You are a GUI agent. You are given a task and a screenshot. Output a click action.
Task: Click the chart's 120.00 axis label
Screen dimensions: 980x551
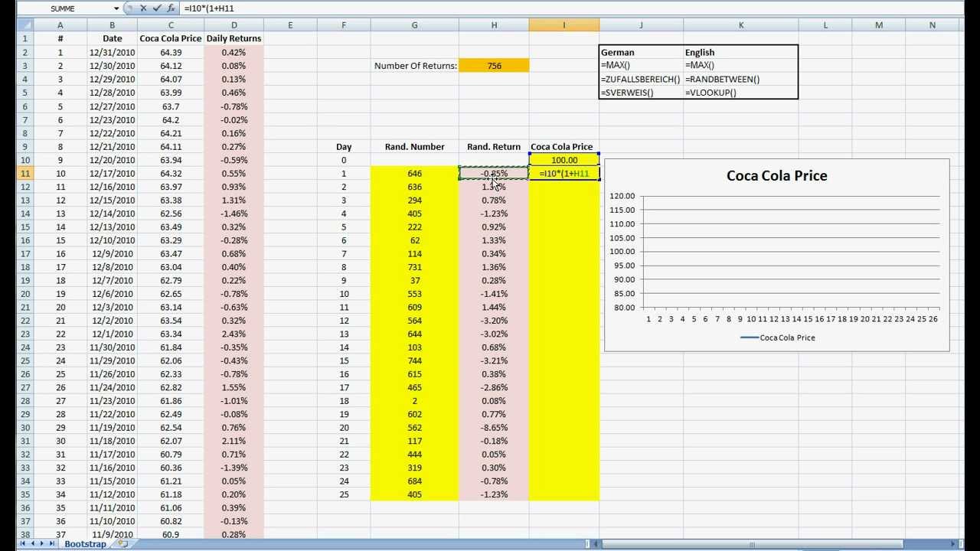pyautogui.click(x=622, y=196)
